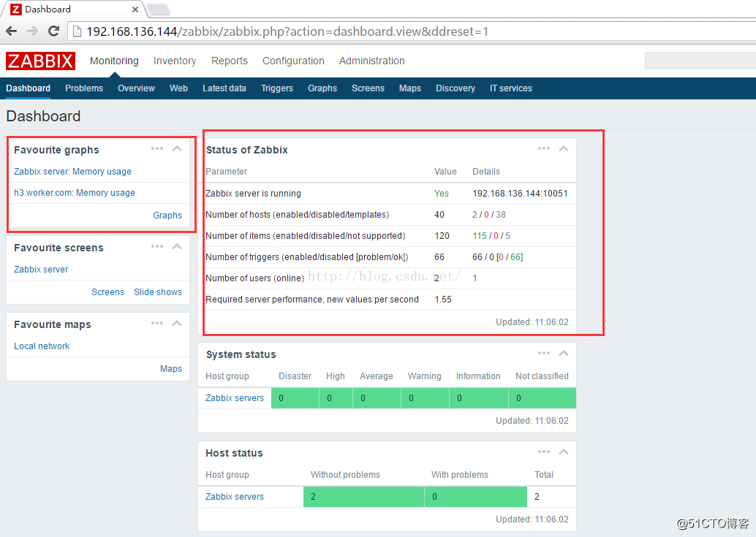
Task: Collapse the Host status widget
Action: [x=564, y=452]
